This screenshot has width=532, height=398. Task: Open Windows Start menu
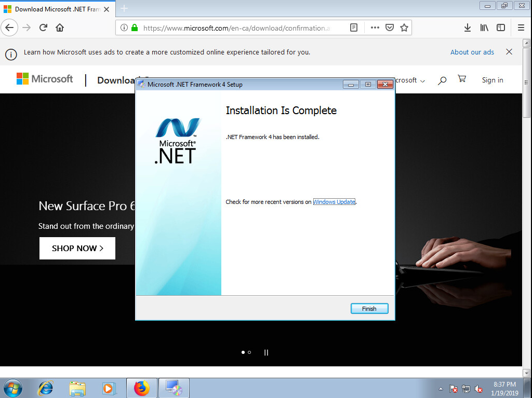coord(12,388)
